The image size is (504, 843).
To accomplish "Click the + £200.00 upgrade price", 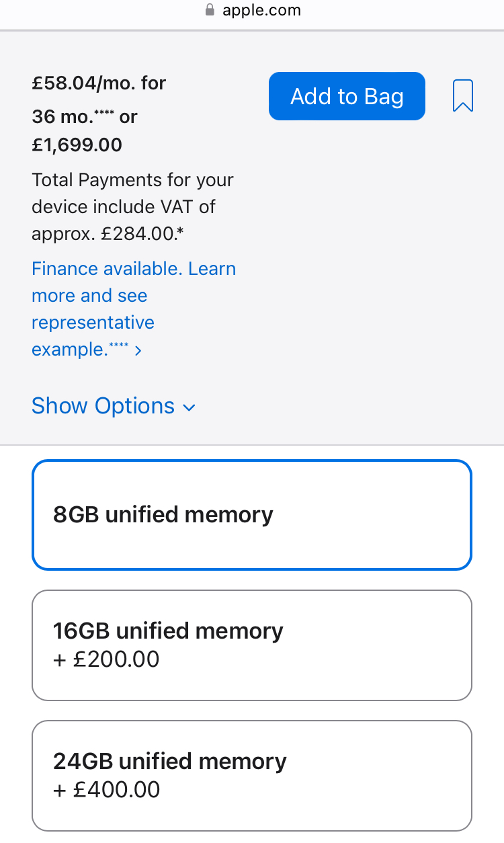I will point(106,659).
